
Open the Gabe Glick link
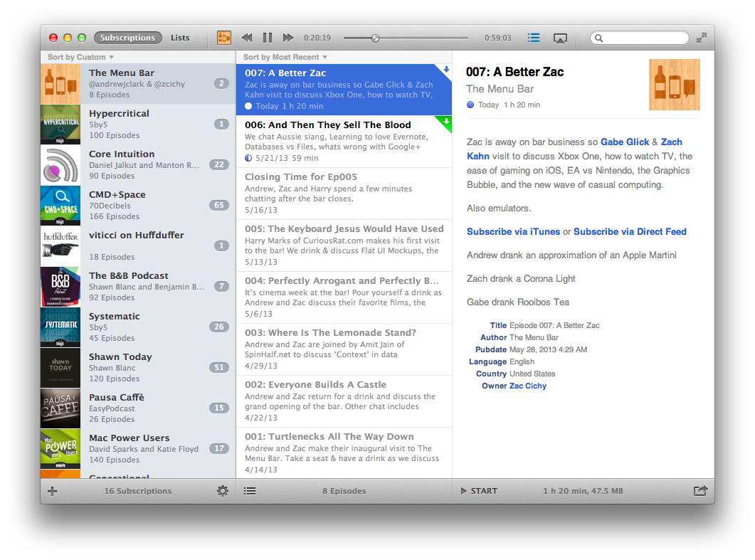625,142
